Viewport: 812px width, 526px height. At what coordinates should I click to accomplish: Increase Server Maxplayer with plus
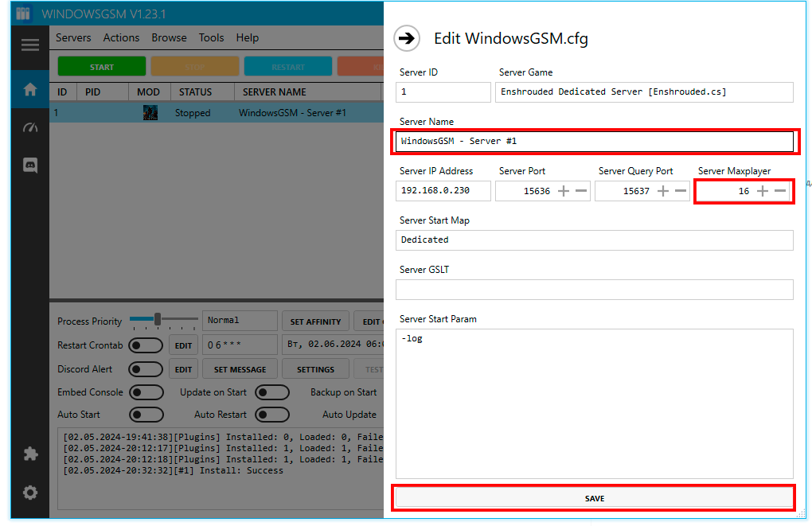(763, 191)
